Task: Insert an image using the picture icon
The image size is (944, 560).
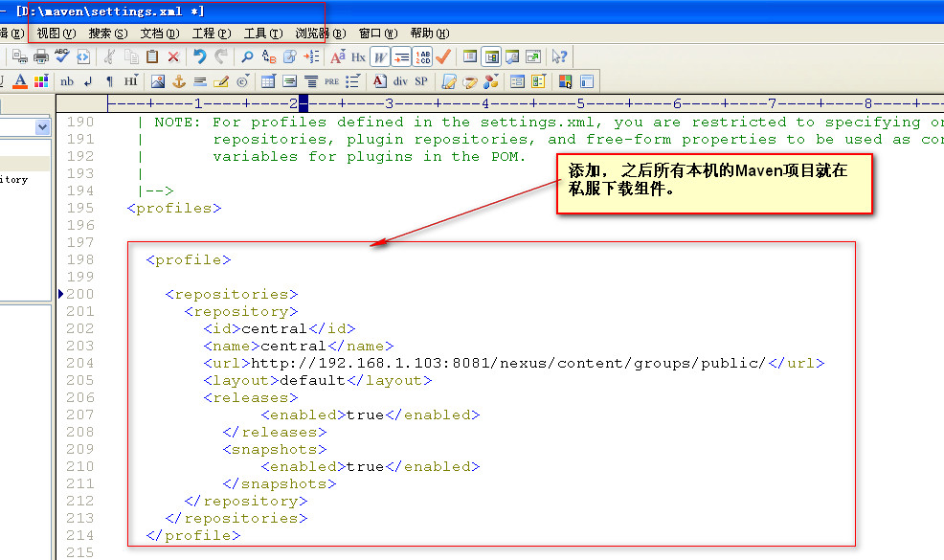Action: 158,80
